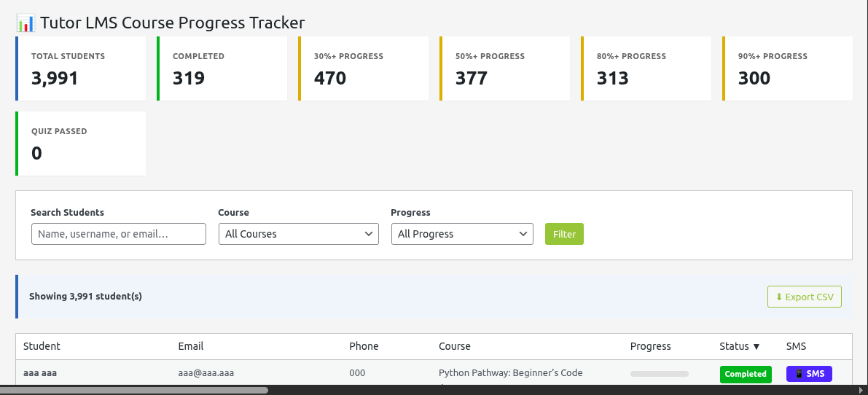Click the Phone column header
The image size is (868, 395).
click(x=364, y=346)
